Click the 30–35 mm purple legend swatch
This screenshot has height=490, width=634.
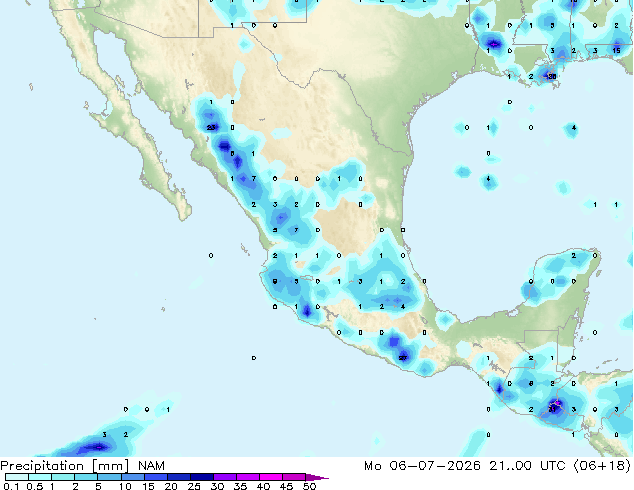tap(224, 477)
